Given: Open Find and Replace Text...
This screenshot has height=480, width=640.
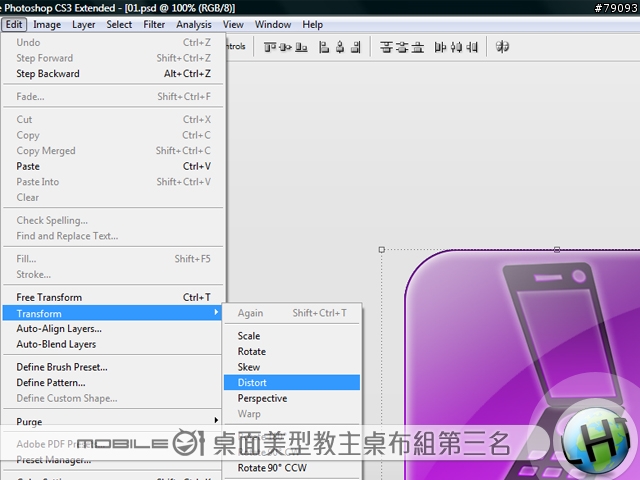Looking at the screenshot, I should click(x=113, y=236).
